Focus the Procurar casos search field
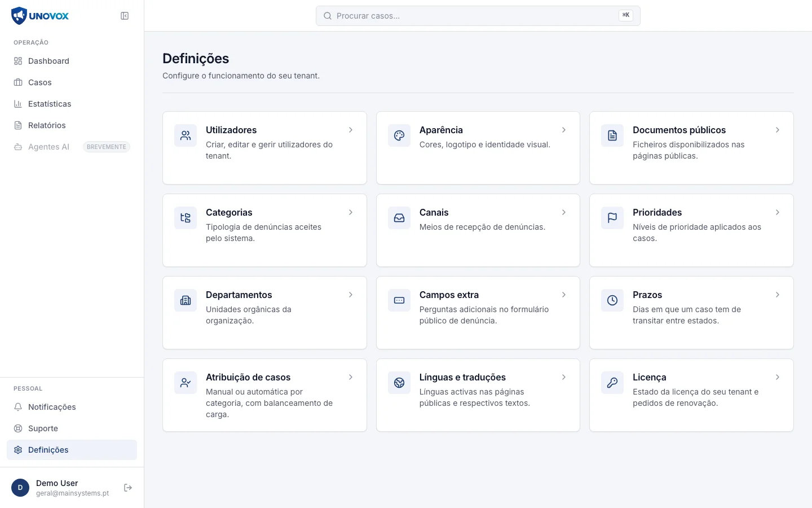This screenshot has width=812, height=508. (478, 16)
